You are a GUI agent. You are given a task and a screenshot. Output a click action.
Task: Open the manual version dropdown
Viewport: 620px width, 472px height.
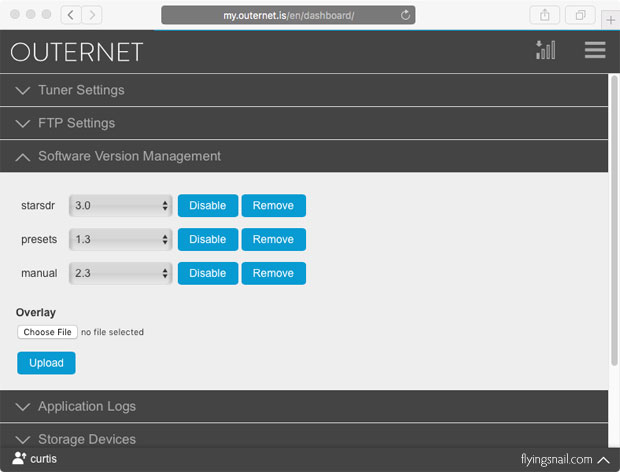point(121,273)
